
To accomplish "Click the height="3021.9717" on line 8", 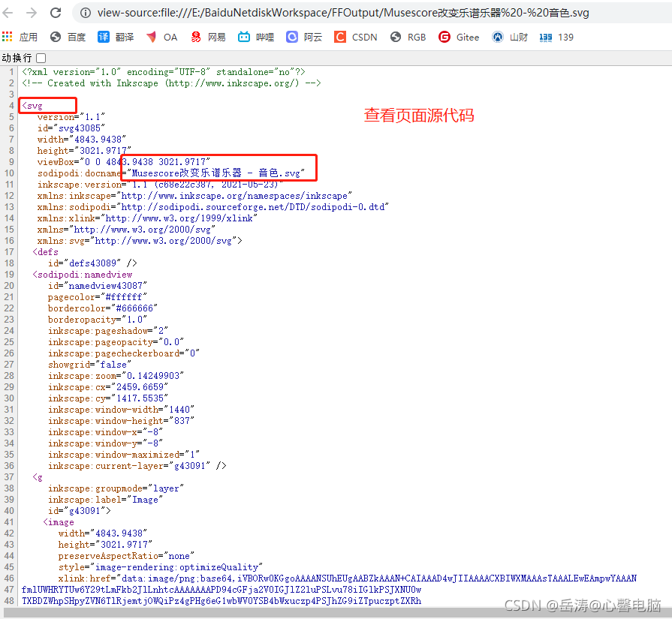I will click(x=84, y=151).
